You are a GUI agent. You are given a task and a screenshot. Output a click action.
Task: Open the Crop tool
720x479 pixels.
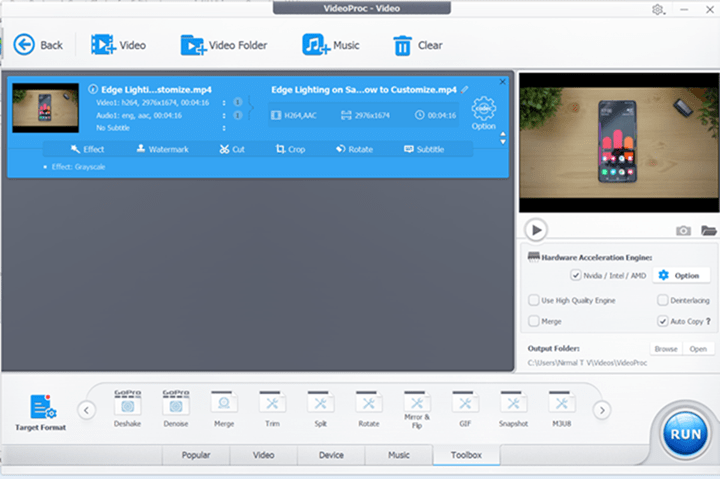coord(290,149)
